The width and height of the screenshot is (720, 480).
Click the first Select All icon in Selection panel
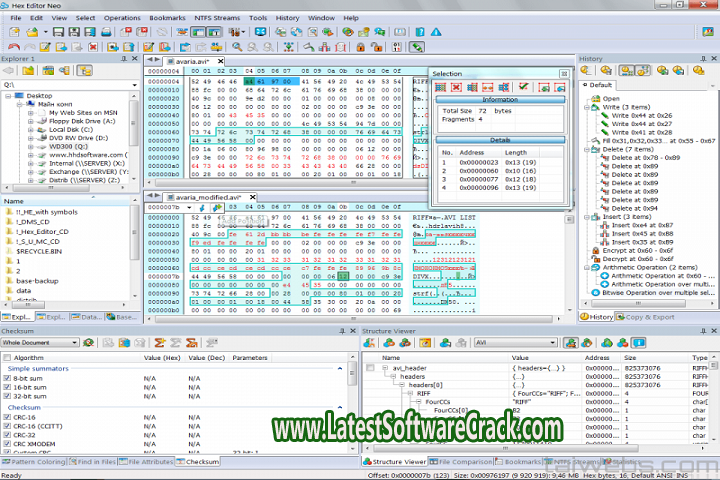tap(440, 88)
